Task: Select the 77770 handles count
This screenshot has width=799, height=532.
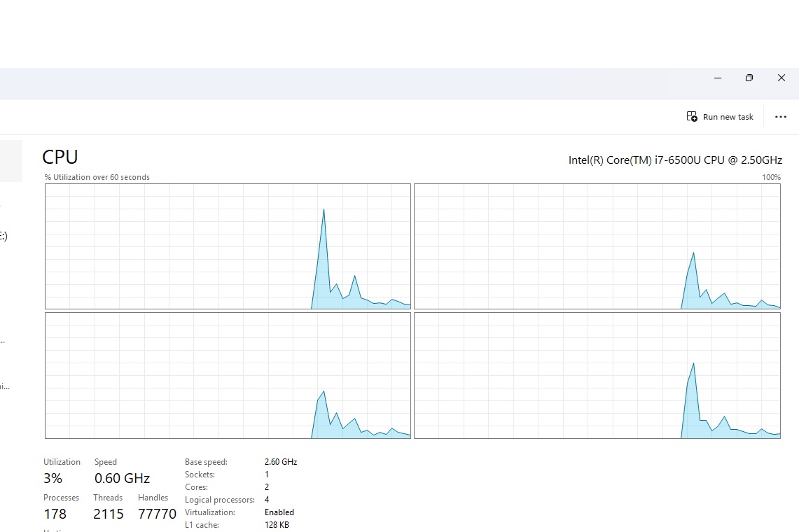Action: pyautogui.click(x=157, y=514)
